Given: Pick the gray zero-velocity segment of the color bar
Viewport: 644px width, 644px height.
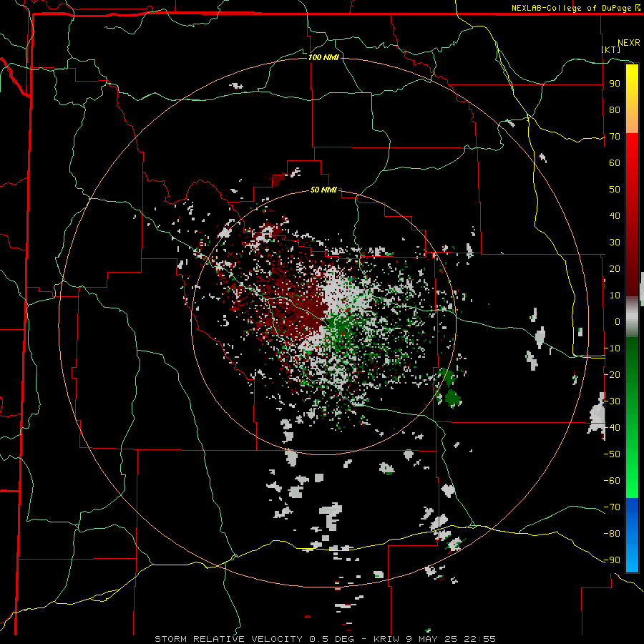Looking at the screenshot, I should tap(632, 317).
